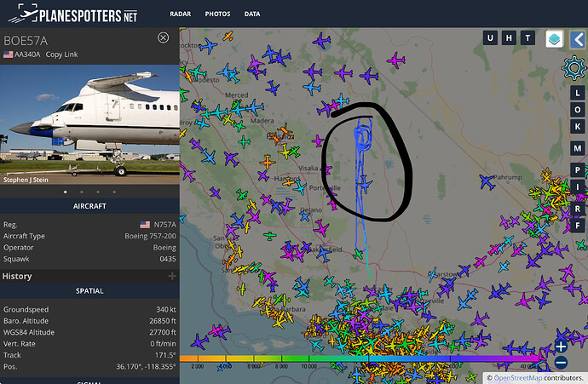Zoom in the map with plus button

tap(561, 347)
